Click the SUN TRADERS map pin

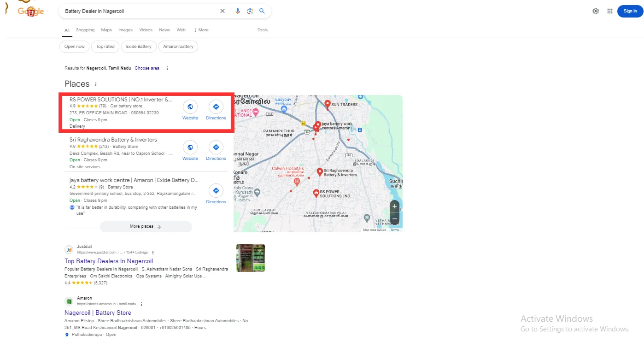[328, 105]
